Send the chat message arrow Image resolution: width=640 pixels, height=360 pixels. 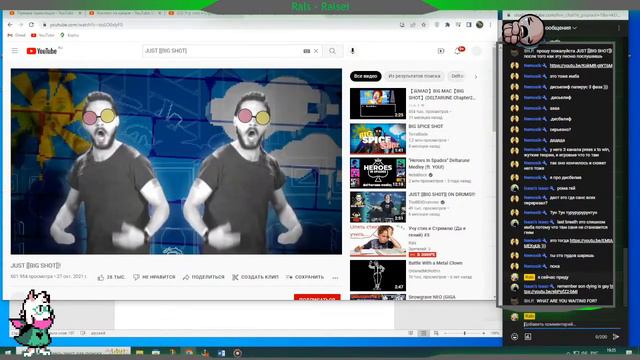[616, 337]
